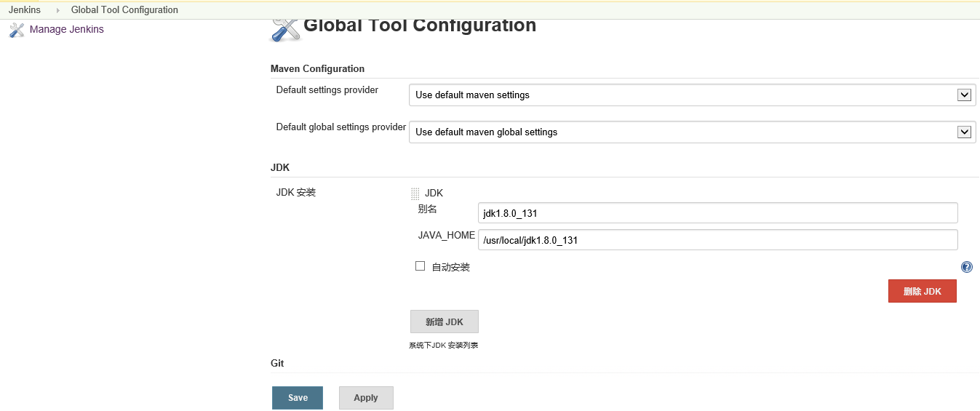Screen dimensions: 980x411
Task: Click the 系统下JDK 安装列表 description text
Action: coord(443,346)
